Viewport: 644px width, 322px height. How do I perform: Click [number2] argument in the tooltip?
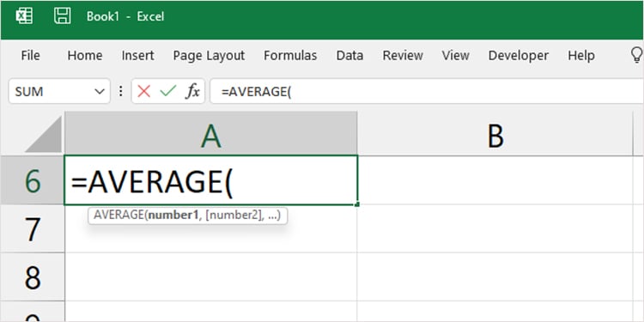pyautogui.click(x=234, y=216)
